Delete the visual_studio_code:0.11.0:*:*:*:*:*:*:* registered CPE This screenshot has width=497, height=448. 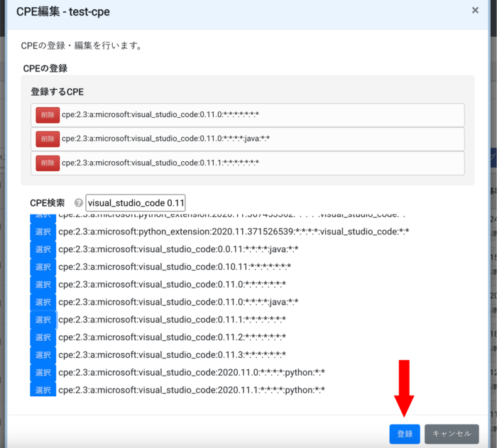(x=48, y=115)
